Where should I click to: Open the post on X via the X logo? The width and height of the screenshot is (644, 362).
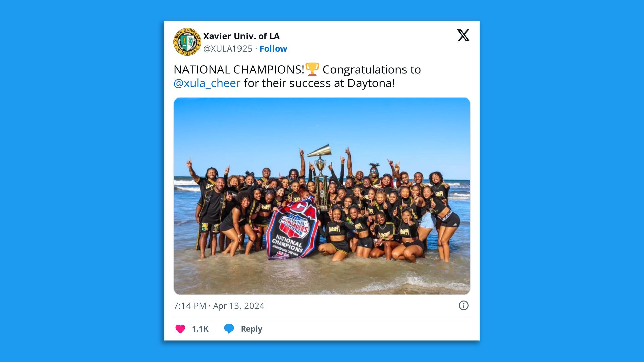463,35
